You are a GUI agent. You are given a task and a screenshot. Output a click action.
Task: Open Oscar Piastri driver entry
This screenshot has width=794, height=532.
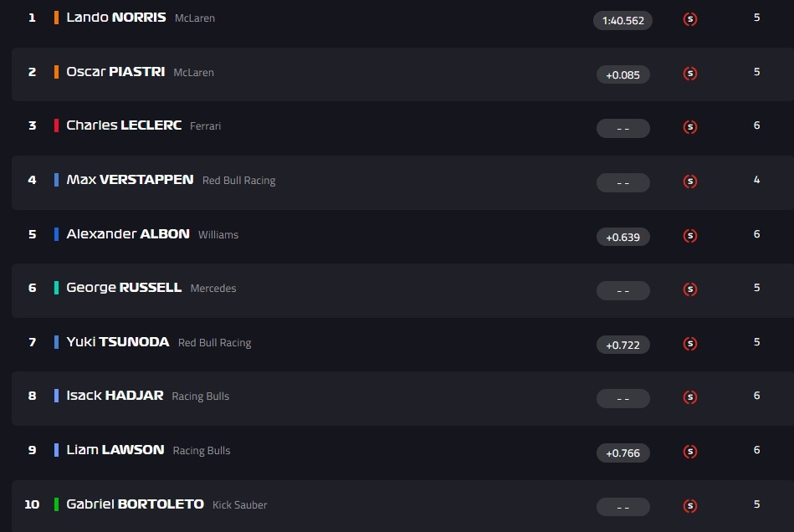tap(115, 72)
